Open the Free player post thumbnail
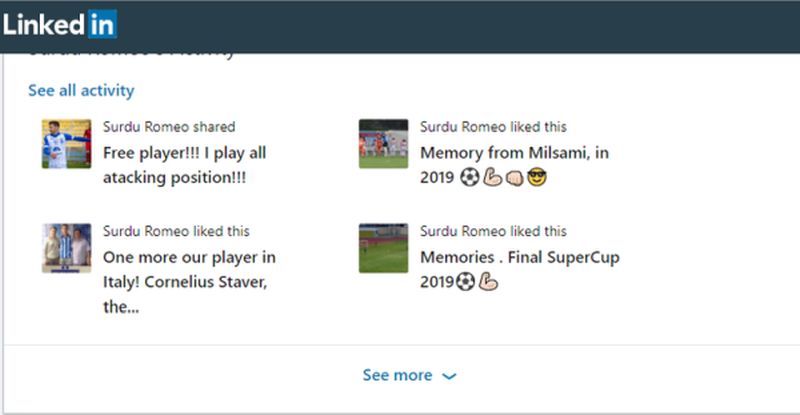This screenshot has width=800, height=415. point(66,144)
